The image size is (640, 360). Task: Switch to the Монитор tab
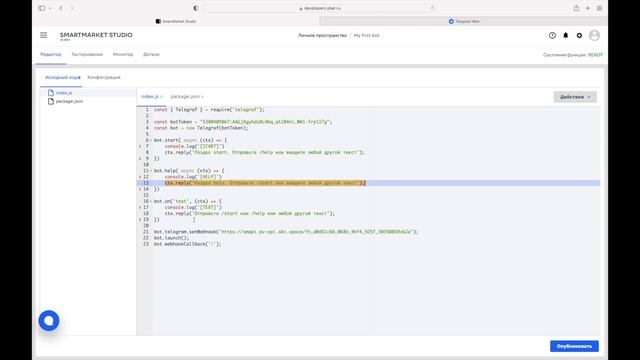click(x=123, y=55)
